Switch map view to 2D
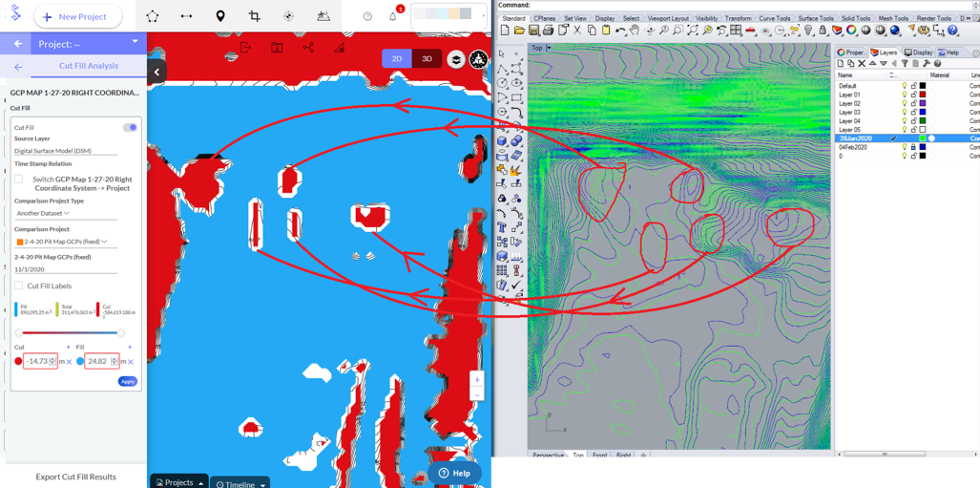The height and width of the screenshot is (488, 980). (x=397, y=59)
